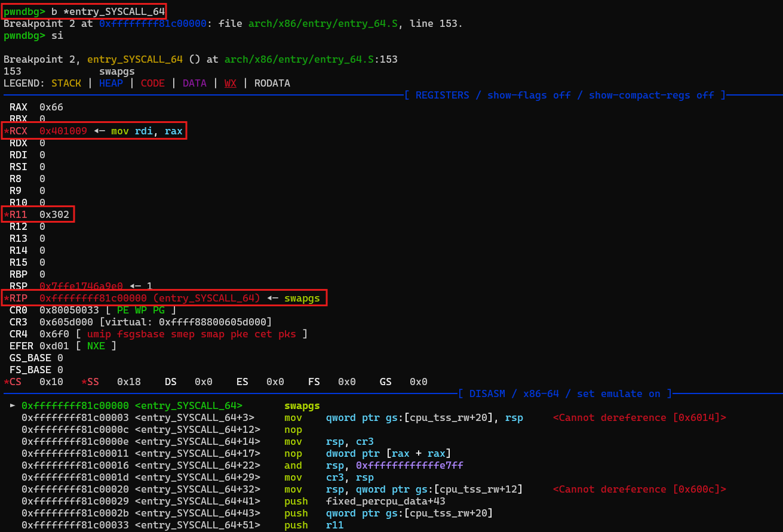This screenshot has width=783, height=532.
Task: Click the 'si' command at pwndbg prompt
Action: pyautogui.click(x=57, y=36)
